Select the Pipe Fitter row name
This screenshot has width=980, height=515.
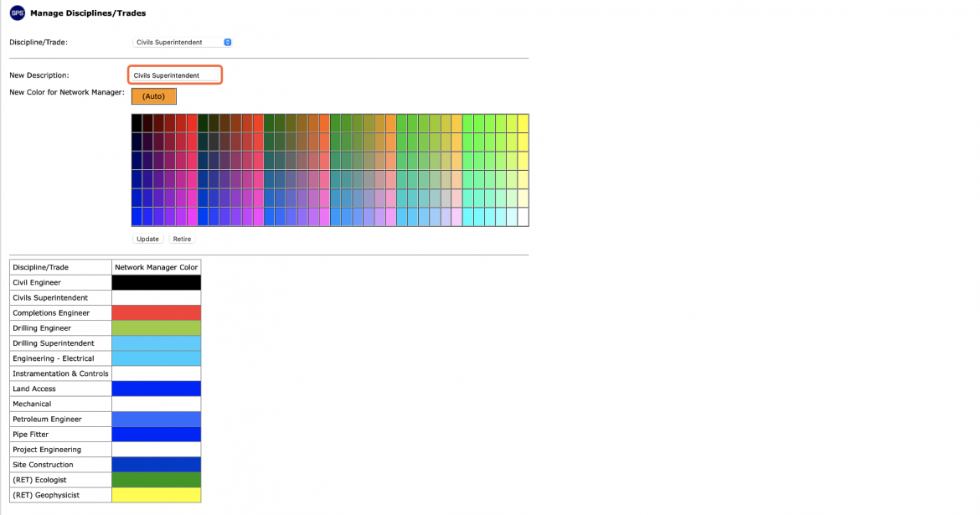[31, 435]
